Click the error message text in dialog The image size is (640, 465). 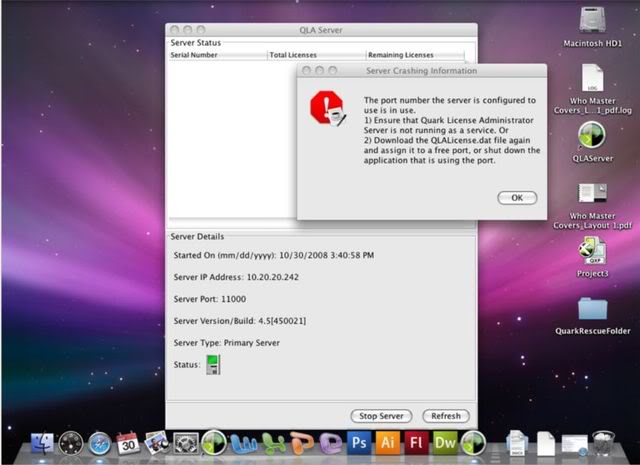click(x=452, y=130)
